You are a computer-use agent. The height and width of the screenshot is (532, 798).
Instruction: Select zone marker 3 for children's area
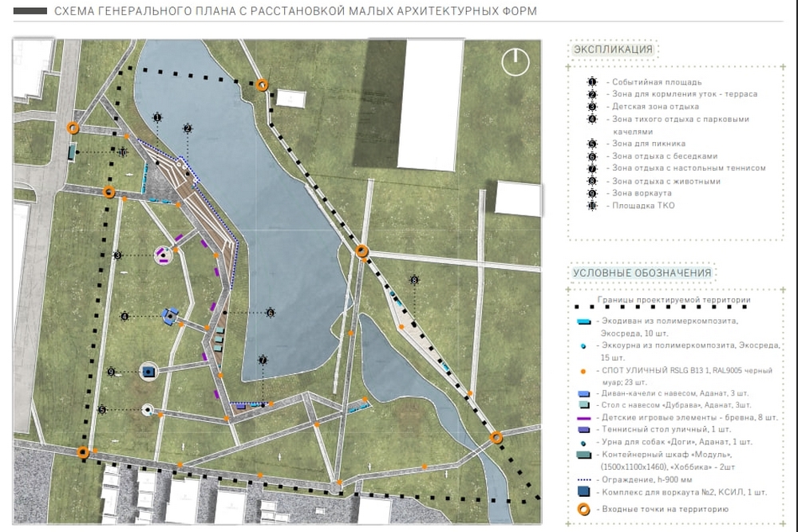point(117,255)
